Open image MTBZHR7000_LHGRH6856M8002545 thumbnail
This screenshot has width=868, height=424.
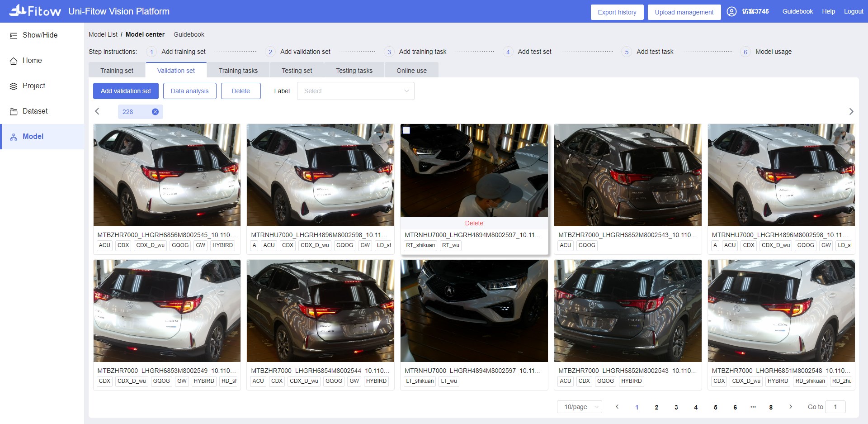[167, 175]
